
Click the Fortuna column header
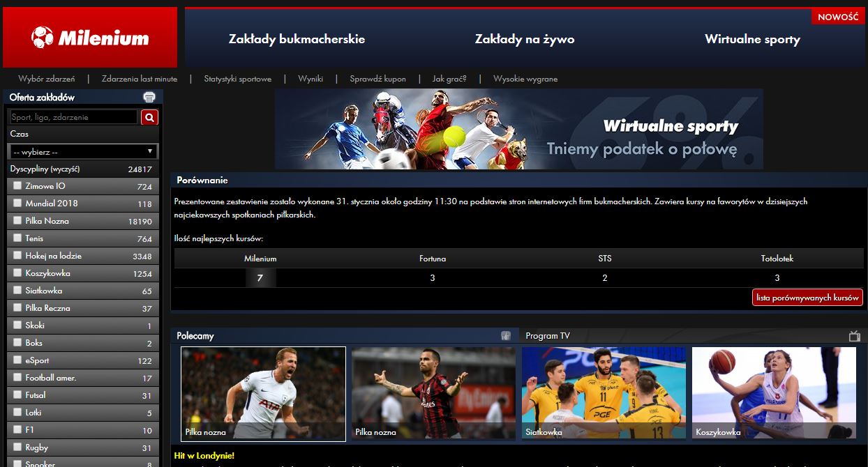[433, 259]
